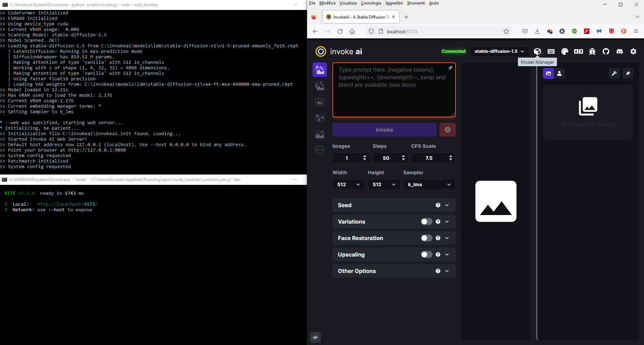Open the Cronologia menu
Image resolution: width=644 pixels, height=345 pixels.
pos(371,3)
